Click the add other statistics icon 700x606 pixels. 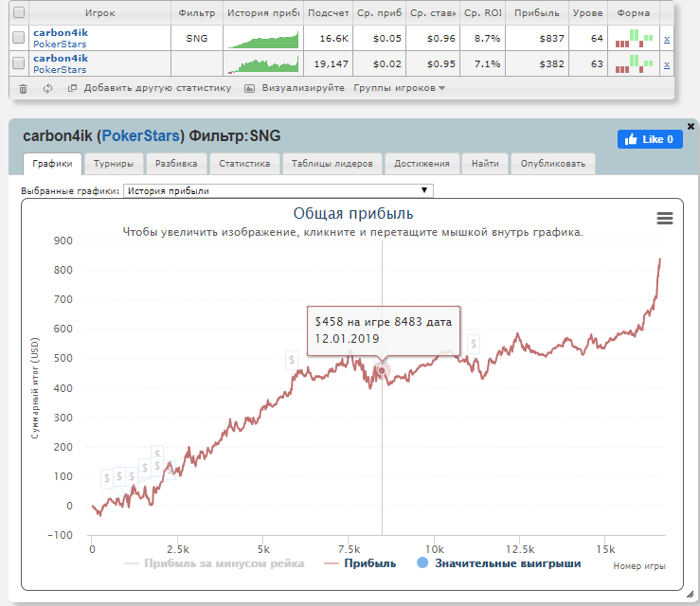click(x=72, y=88)
